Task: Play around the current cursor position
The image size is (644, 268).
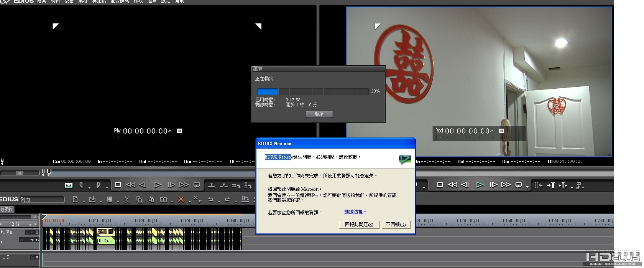Action: (x=563, y=185)
